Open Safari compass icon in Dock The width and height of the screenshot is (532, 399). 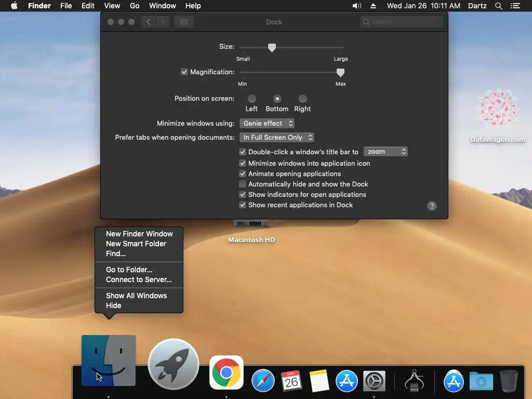pyautogui.click(x=263, y=380)
